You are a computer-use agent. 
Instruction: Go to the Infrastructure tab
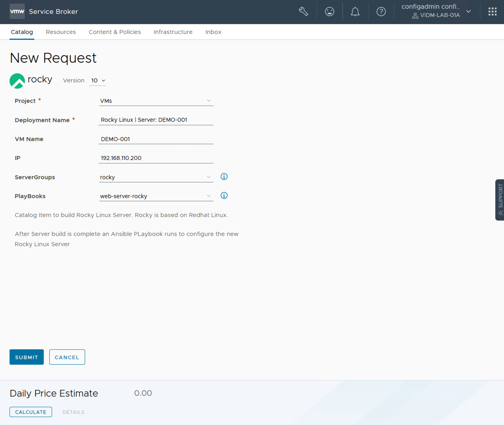(173, 32)
